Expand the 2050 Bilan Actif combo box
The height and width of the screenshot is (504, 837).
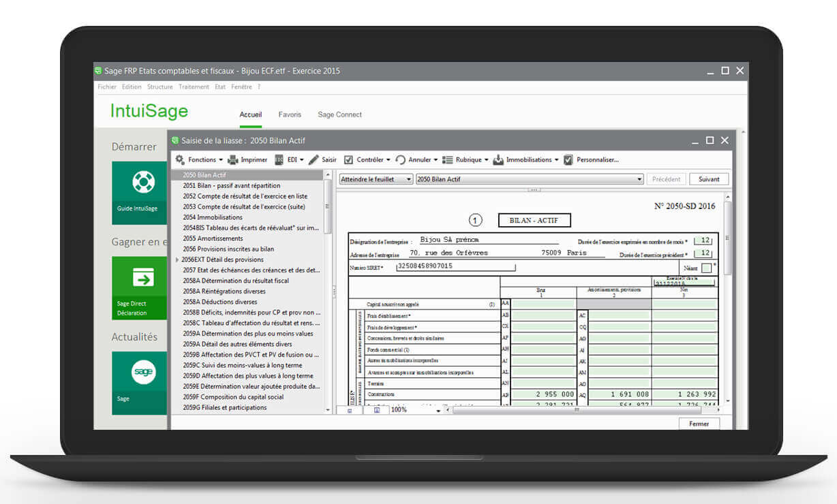pos(530,179)
